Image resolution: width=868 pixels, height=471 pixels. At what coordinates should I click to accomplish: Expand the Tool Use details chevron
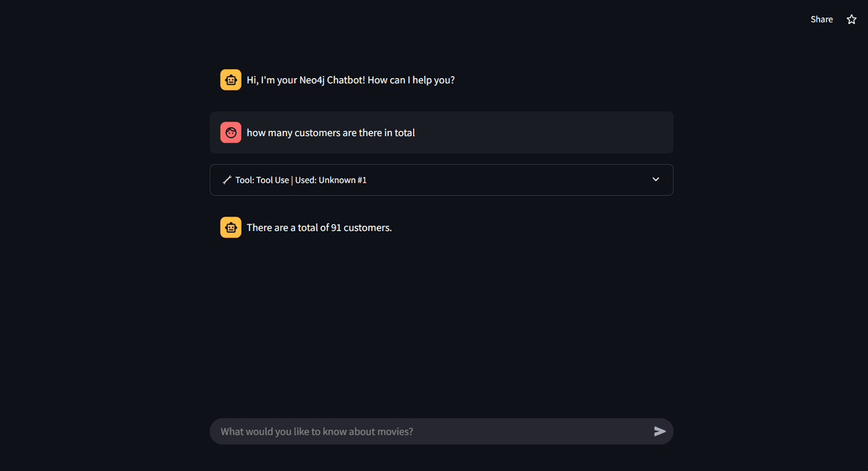[656, 179]
